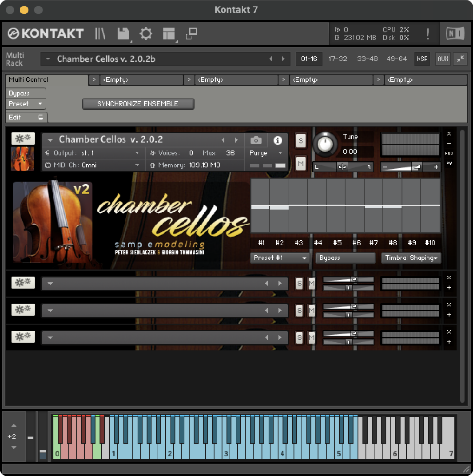Mute the third empty slot
The image size is (473, 476).
point(311,337)
